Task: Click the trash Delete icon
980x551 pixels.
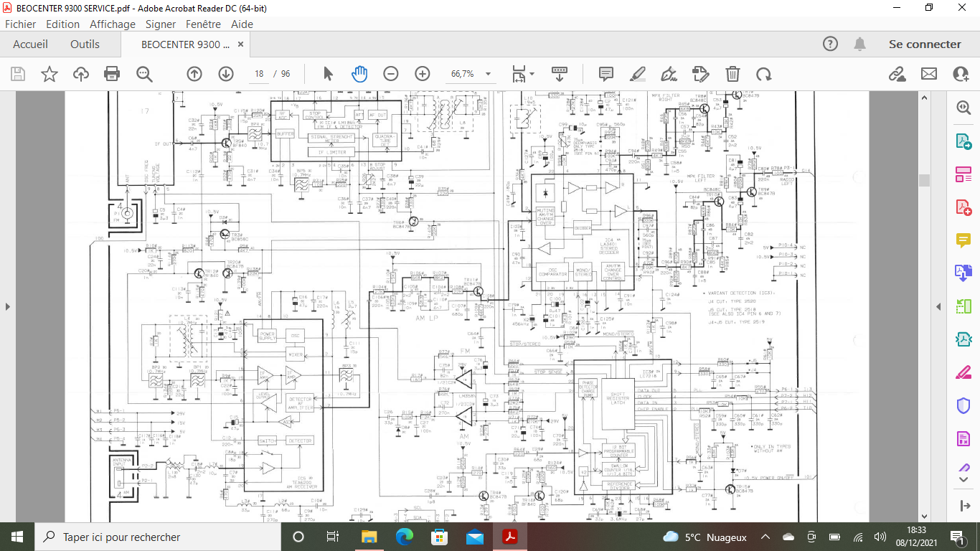Action: click(x=732, y=74)
